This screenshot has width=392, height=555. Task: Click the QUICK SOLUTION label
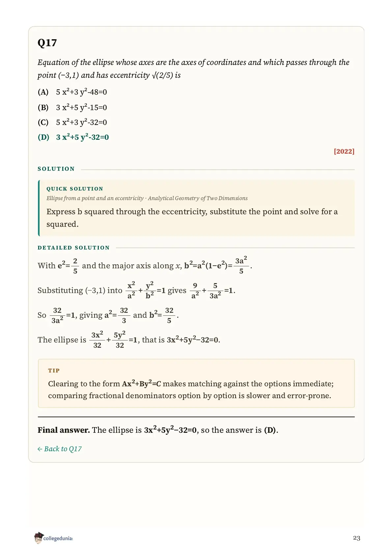pos(75,189)
